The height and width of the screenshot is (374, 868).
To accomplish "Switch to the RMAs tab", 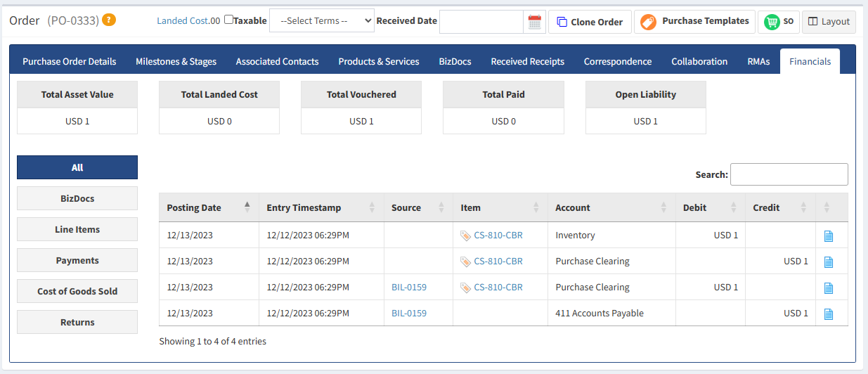I will click(758, 61).
